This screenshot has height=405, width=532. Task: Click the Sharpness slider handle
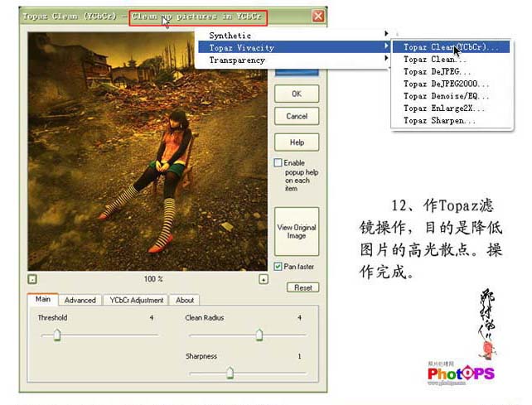point(230,373)
